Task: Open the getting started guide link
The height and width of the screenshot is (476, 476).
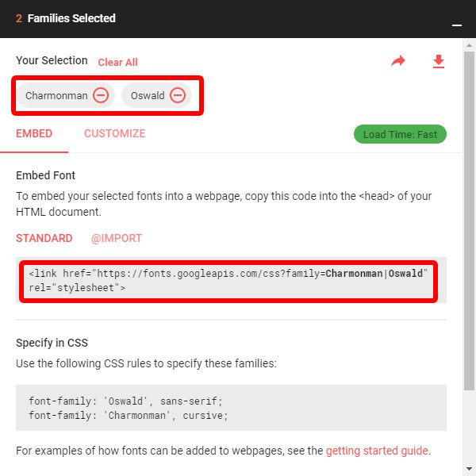Action: point(377,451)
